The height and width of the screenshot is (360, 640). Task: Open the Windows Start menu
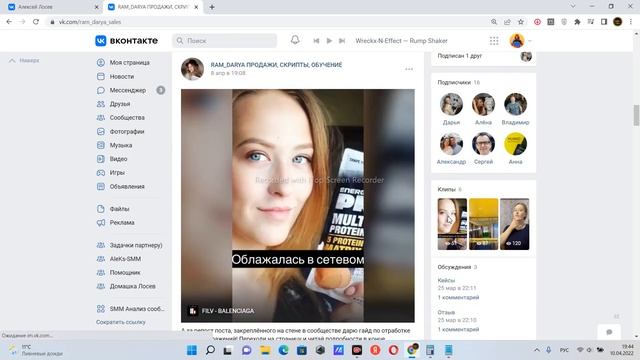(191, 350)
